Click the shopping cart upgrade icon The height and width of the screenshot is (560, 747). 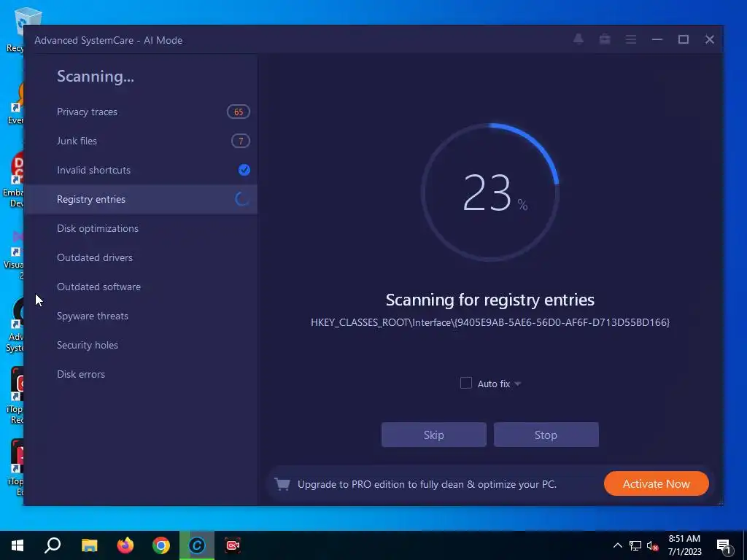(x=282, y=484)
